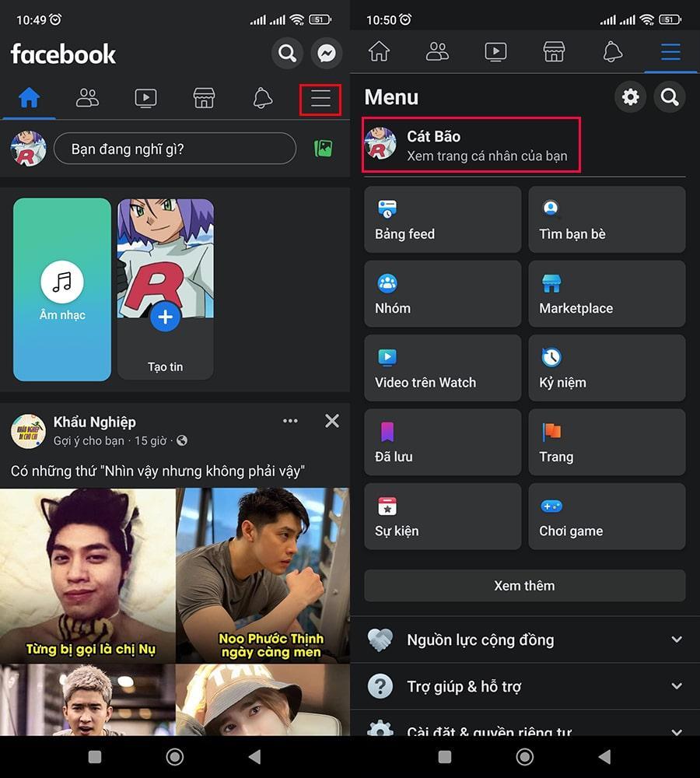Open the Nhóm groups shortcut
The width and height of the screenshot is (700, 778).
coord(443,294)
